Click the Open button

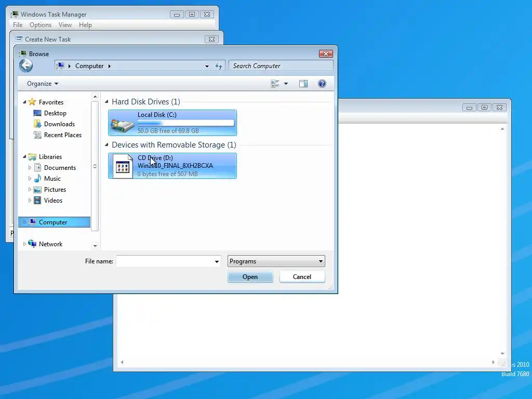pyautogui.click(x=250, y=276)
